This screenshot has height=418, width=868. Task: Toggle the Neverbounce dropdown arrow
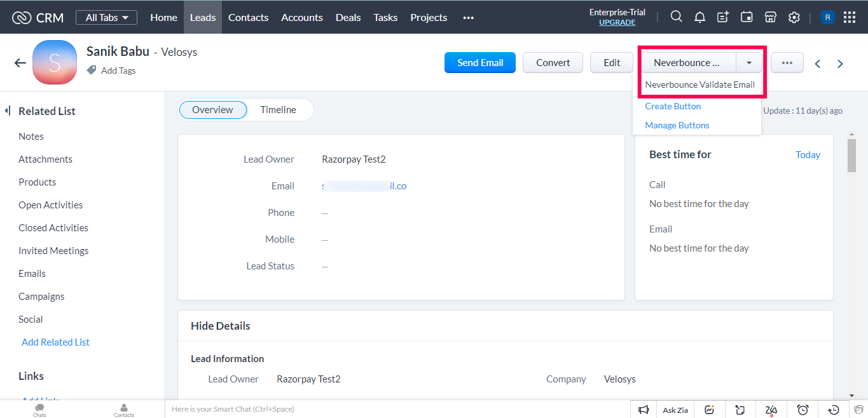click(749, 63)
